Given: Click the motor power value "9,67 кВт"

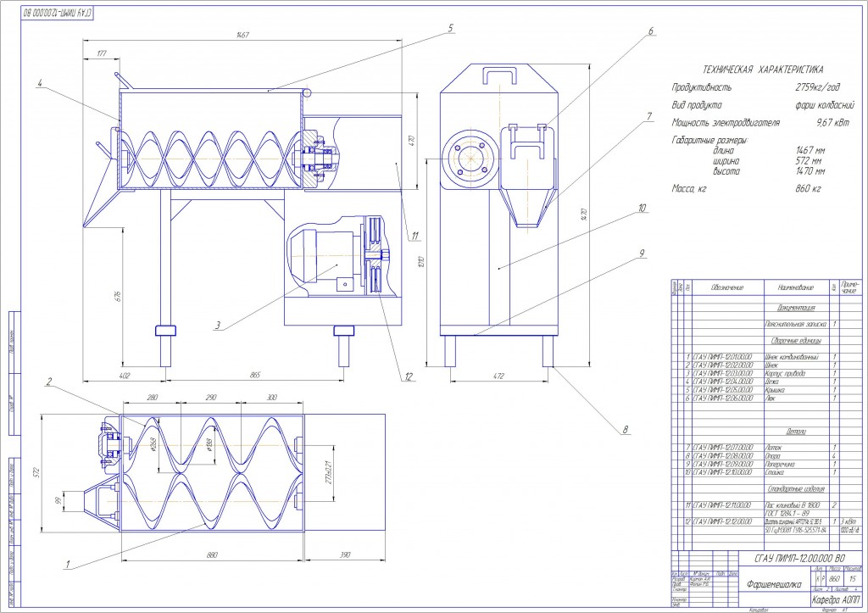Looking at the screenshot, I should [832, 123].
